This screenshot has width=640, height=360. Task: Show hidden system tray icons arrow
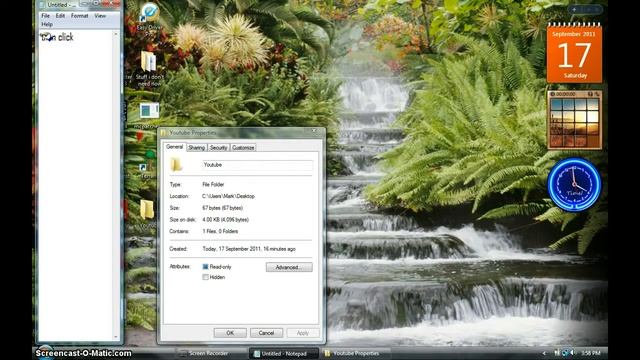click(x=544, y=353)
